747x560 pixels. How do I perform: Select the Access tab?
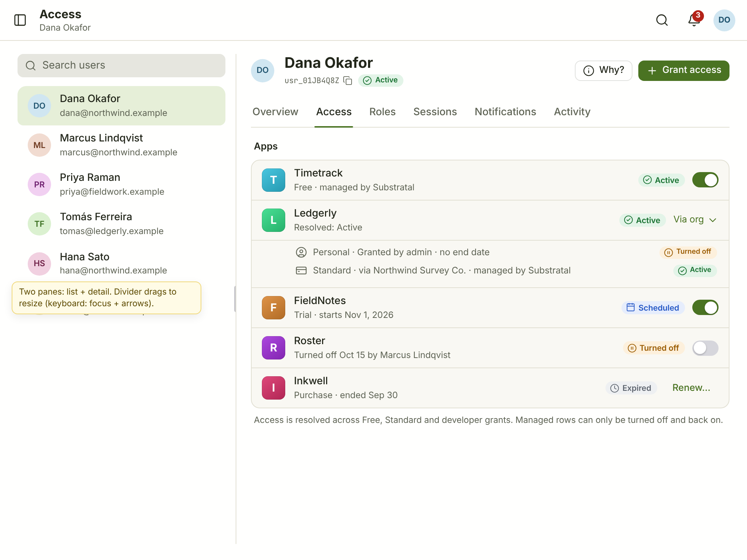pos(334,112)
